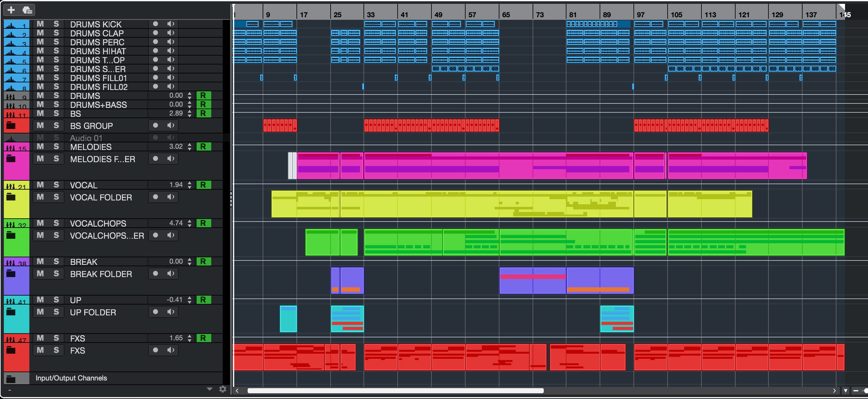This screenshot has height=399, width=868.
Task: Mute the DRUMS HIHAT track
Action: click(40, 50)
